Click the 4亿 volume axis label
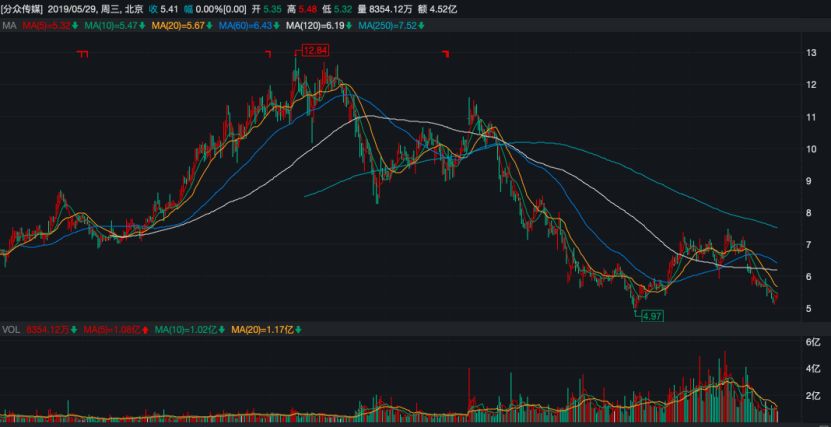This screenshot has height=427, width=831. pos(813,368)
